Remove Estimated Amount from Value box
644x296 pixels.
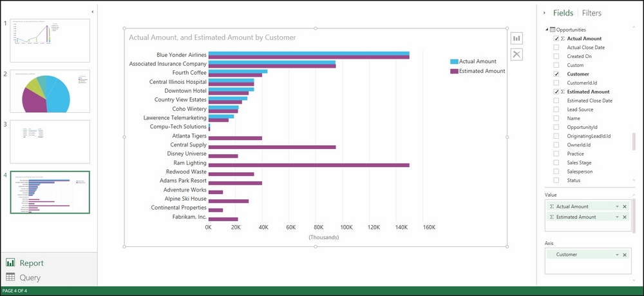pos(625,217)
